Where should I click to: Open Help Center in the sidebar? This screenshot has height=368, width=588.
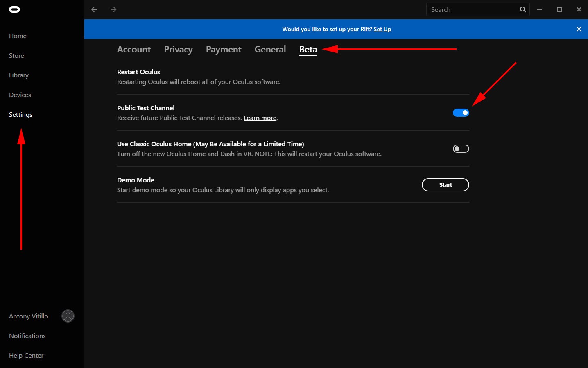point(26,356)
